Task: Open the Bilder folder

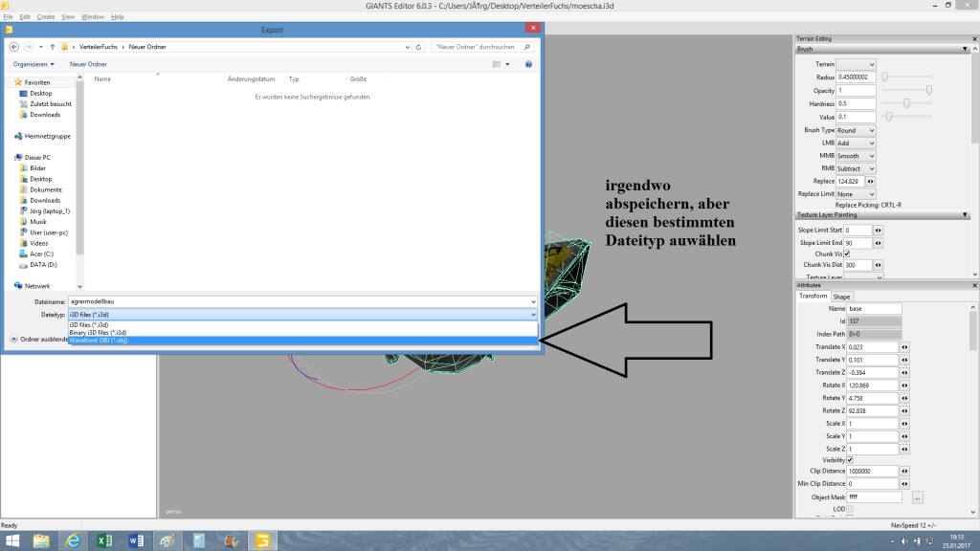Action: (37, 168)
